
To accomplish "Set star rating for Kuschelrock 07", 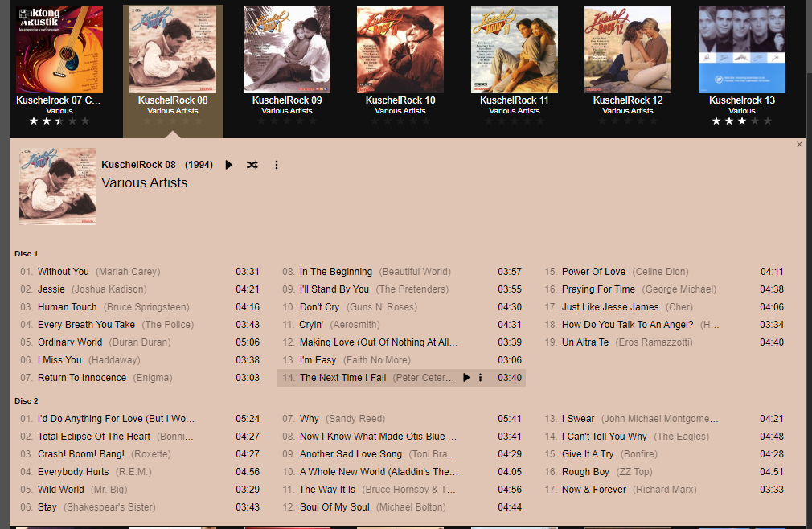I will point(59,121).
